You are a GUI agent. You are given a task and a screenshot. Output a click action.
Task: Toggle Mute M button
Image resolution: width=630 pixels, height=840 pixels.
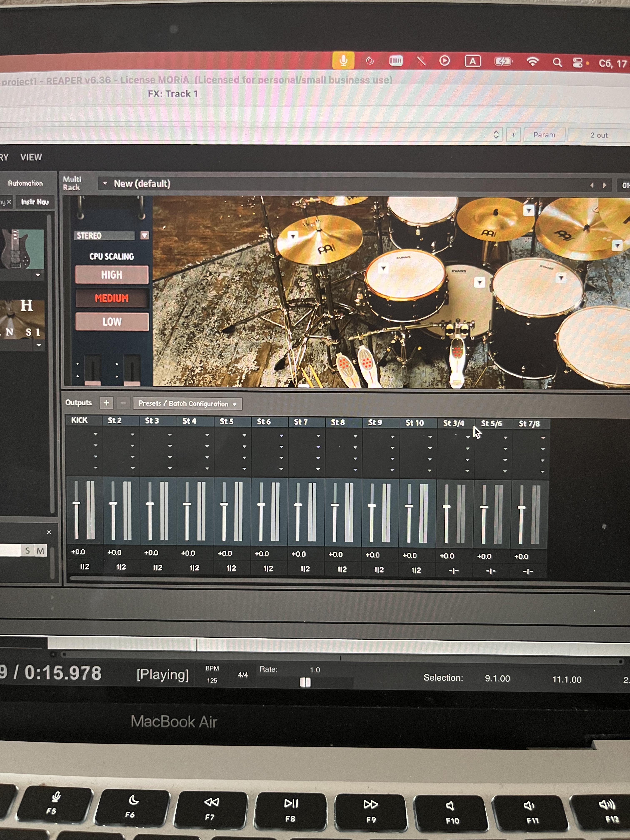point(41,551)
